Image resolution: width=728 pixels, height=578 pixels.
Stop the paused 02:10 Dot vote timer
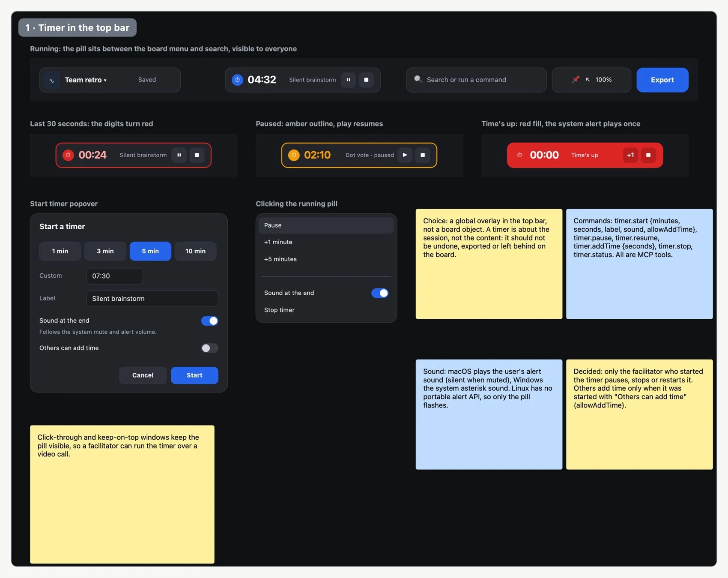click(423, 155)
